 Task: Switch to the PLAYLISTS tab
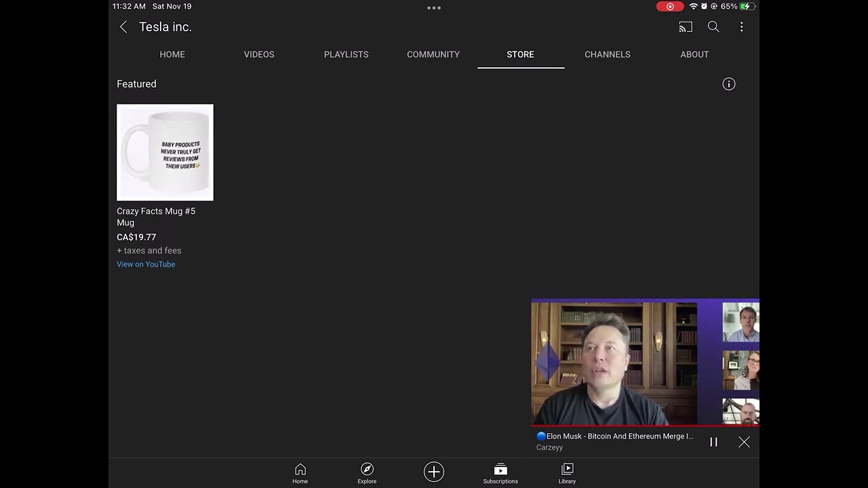[x=347, y=54]
